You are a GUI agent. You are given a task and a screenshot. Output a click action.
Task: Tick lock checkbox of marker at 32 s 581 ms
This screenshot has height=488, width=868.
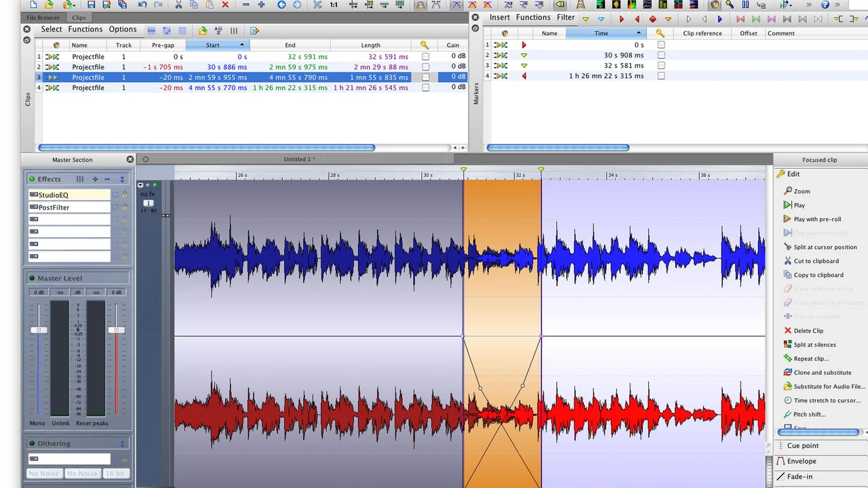pos(661,66)
